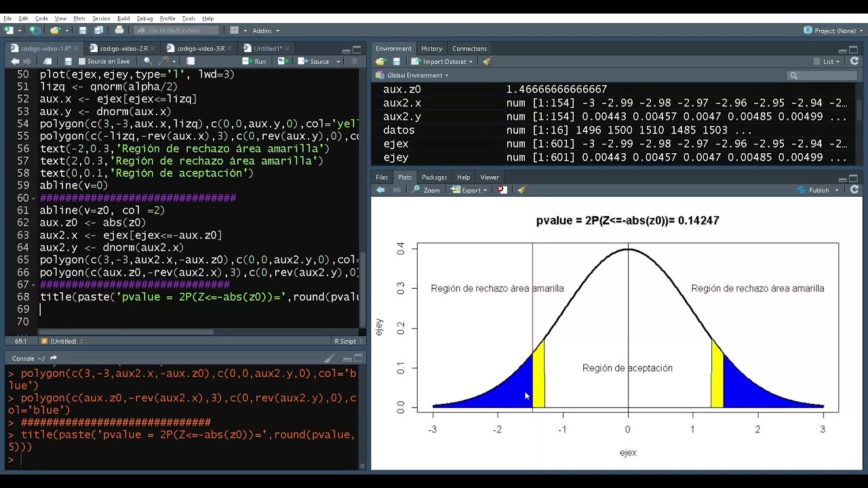Open the List view mode dropdown
The image size is (868, 488).
click(x=827, y=62)
